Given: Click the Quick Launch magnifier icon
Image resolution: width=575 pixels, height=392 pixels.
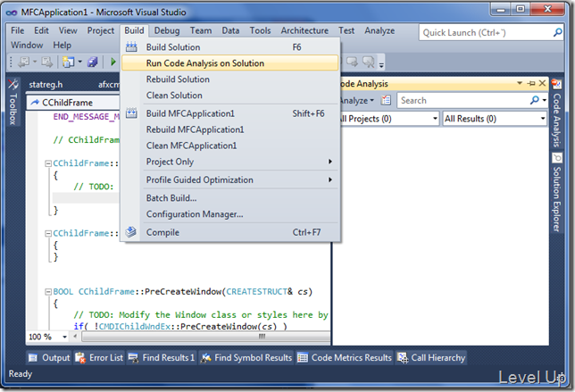Looking at the screenshot, I should pyautogui.click(x=557, y=33).
